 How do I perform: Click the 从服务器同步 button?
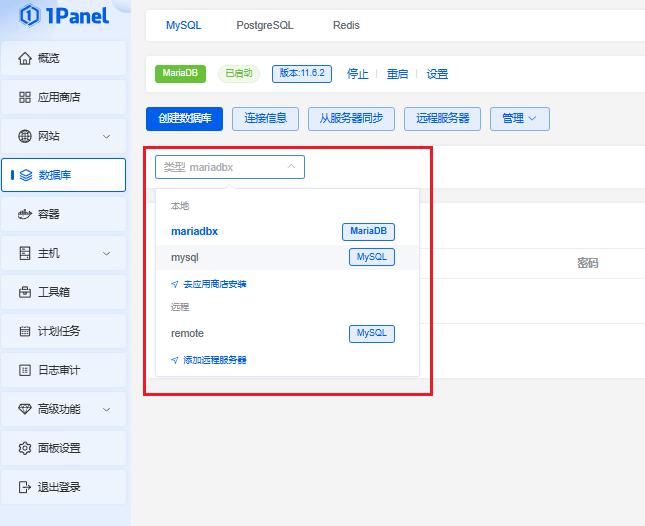coord(351,119)
